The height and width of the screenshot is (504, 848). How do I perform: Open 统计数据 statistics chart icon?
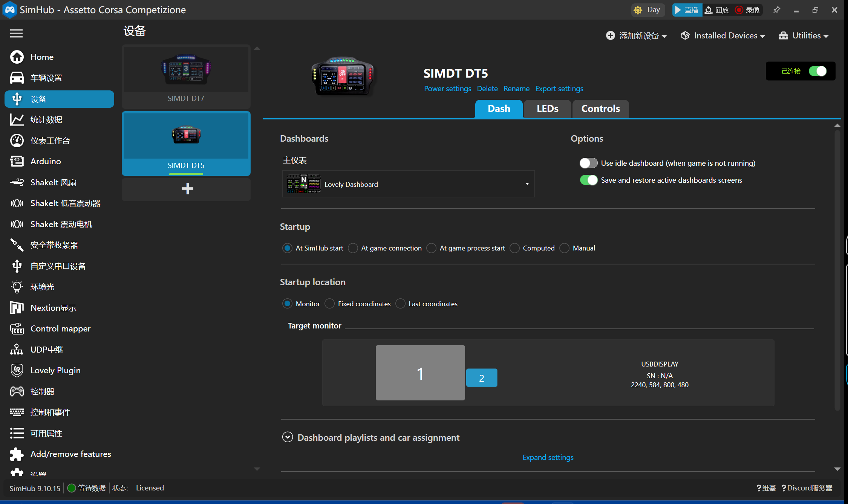tap(17, 120)
